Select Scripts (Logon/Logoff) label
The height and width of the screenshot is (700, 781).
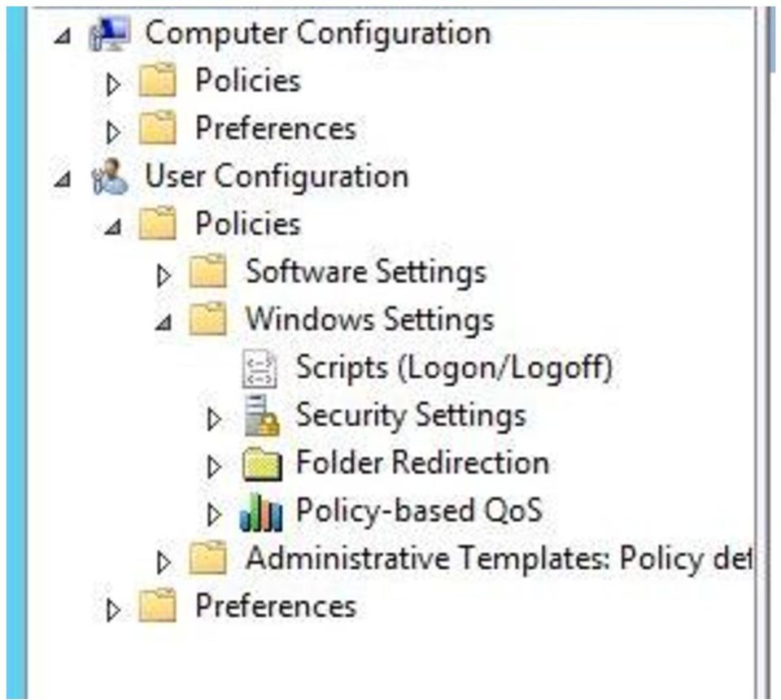point(454,367)
